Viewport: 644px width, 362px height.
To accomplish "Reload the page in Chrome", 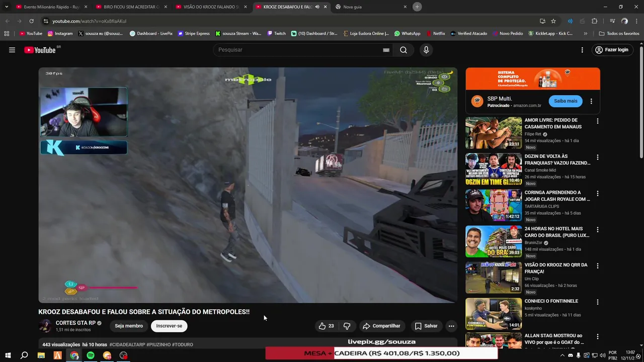I will [31, 21].
